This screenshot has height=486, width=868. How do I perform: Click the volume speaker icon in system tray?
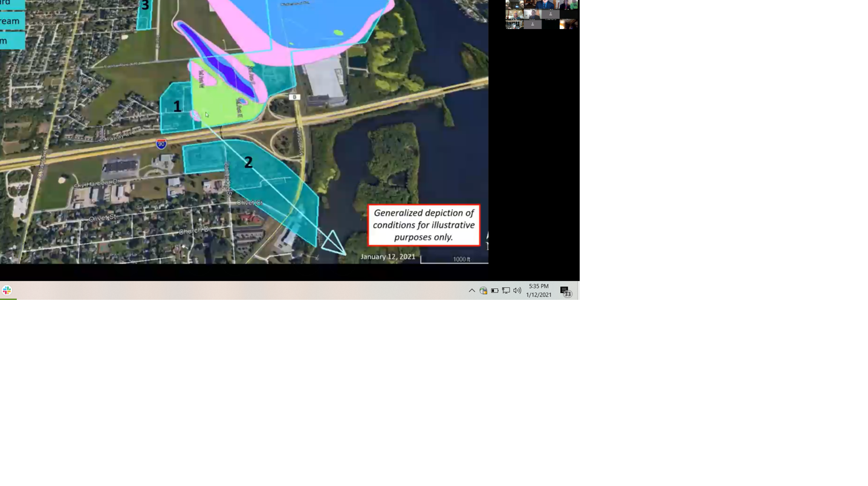coord(517,291)
